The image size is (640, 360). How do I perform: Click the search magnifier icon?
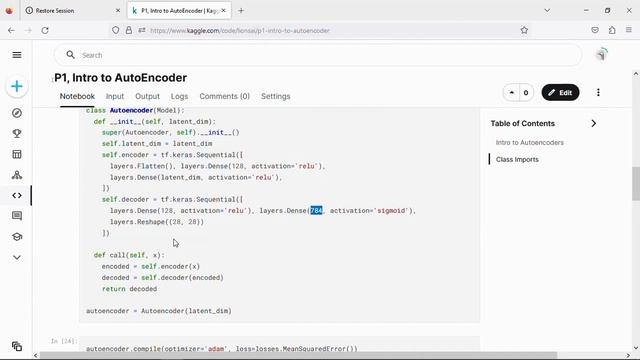(71, 55)
